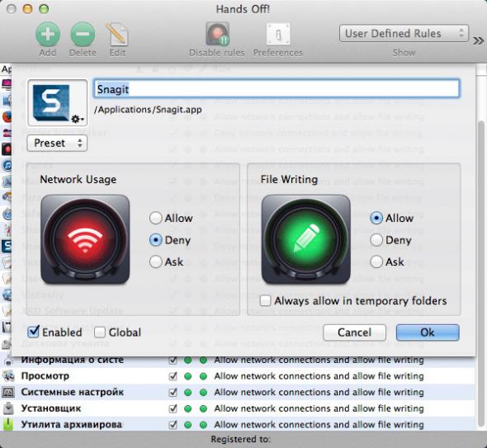Click the Cancel button
The width and height of the screenshot is (487, 448).
click(354, 332)
